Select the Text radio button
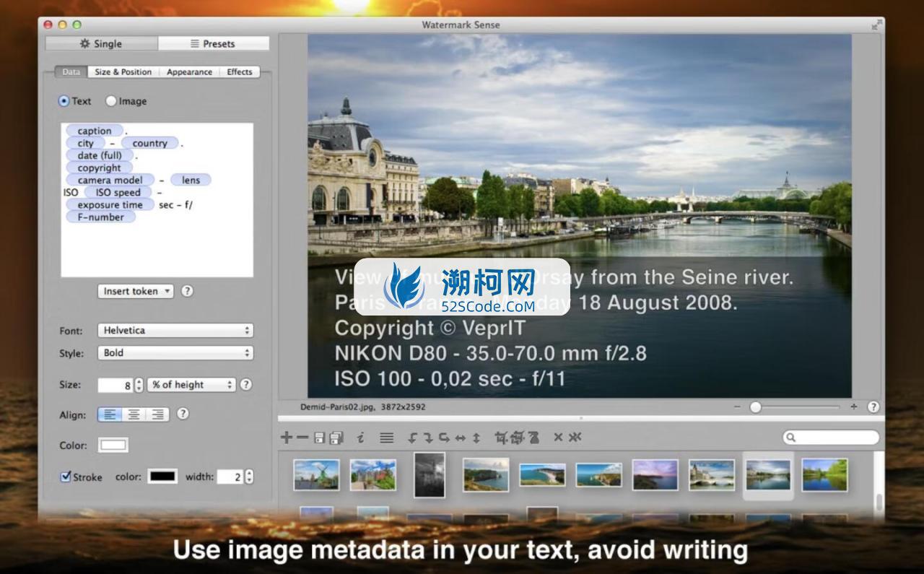 (64, 101)
